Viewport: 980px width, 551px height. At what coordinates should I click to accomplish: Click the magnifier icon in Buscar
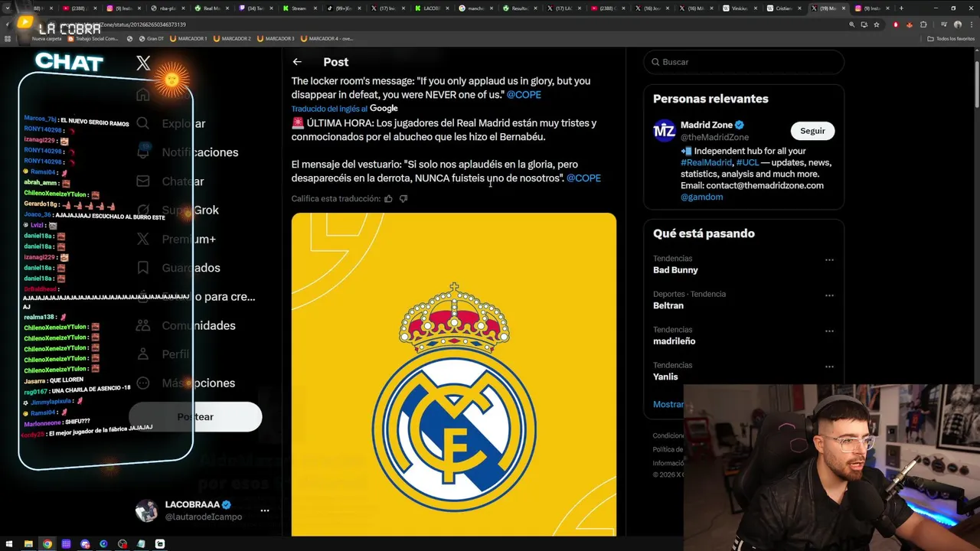[x=656, y=62]
